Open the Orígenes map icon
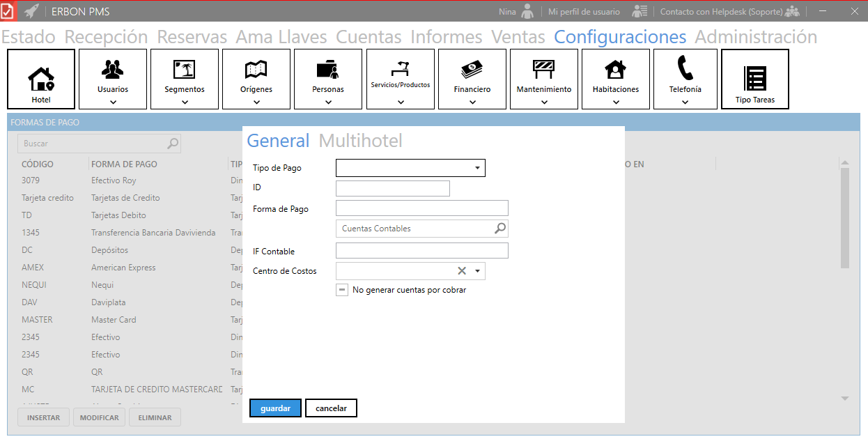 tap(256, 69)
